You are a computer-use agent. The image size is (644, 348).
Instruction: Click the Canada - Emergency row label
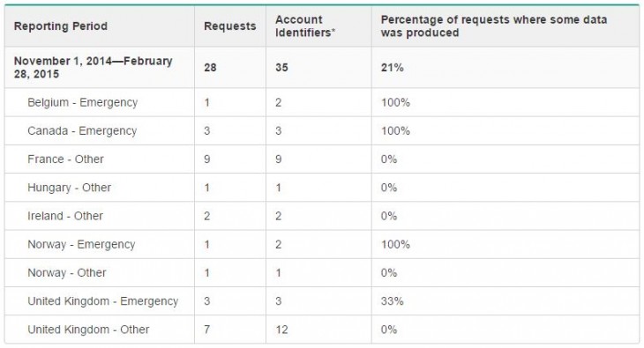point(82,131)
